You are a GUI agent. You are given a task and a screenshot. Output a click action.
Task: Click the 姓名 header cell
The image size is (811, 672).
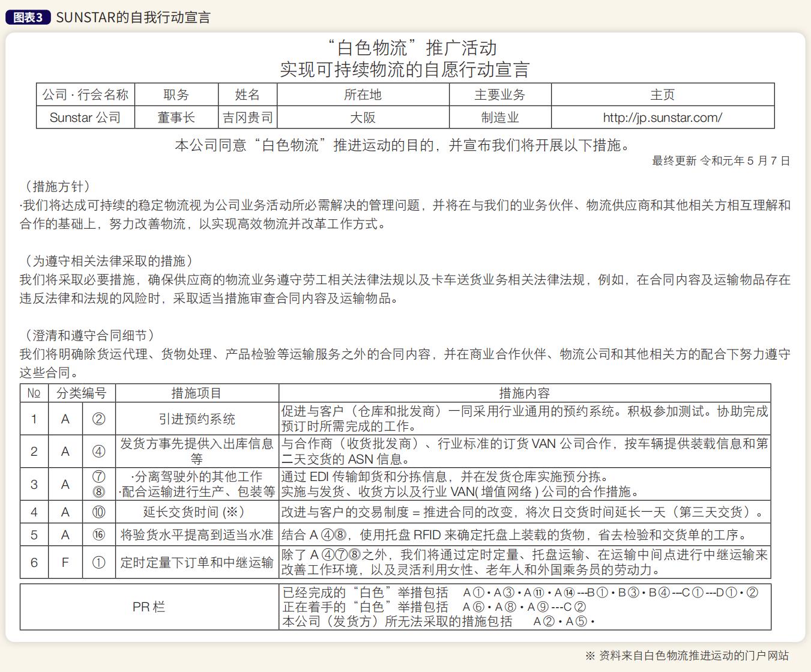pos(247,95)
